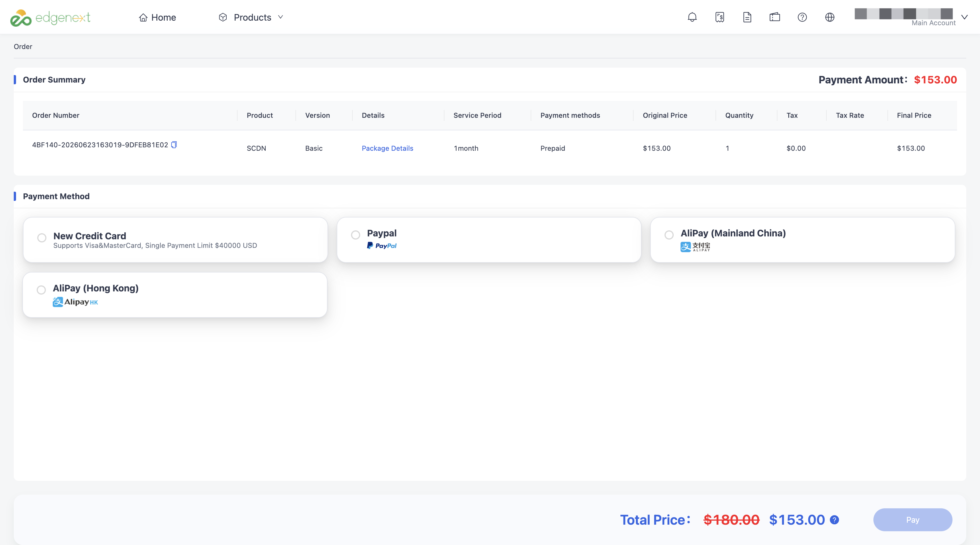Copy the order number with copy icon
This screenshot has width=980, height=545.
(x=174, y=144)
